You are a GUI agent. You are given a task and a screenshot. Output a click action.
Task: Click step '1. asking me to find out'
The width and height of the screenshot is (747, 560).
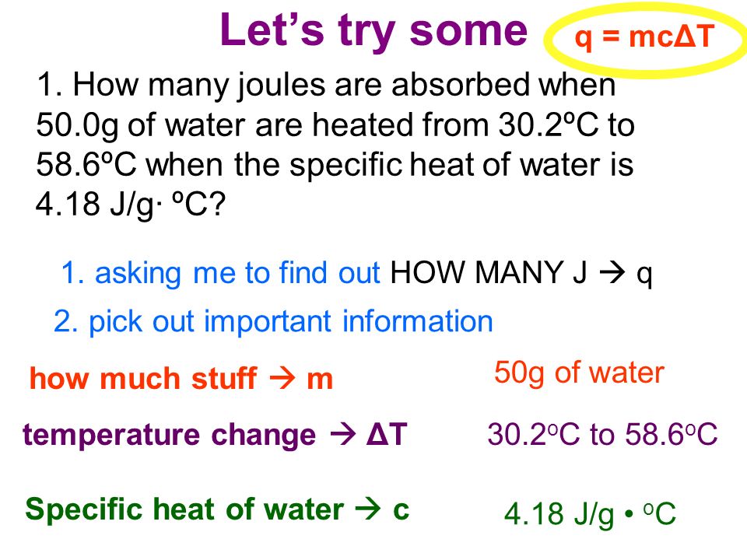[x=221, y=273]
